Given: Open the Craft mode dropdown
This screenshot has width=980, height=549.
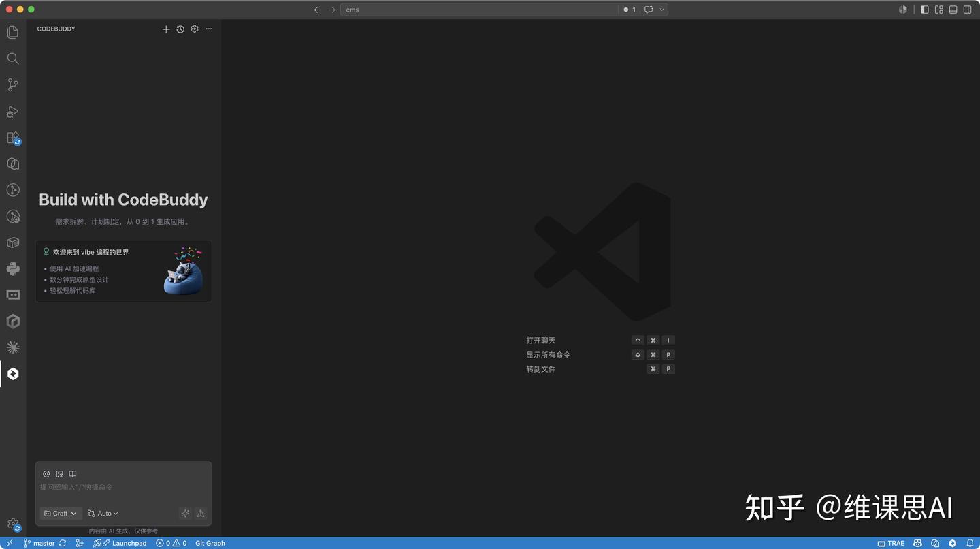Looking at the screenshot, I should click(x=61, y=514).
